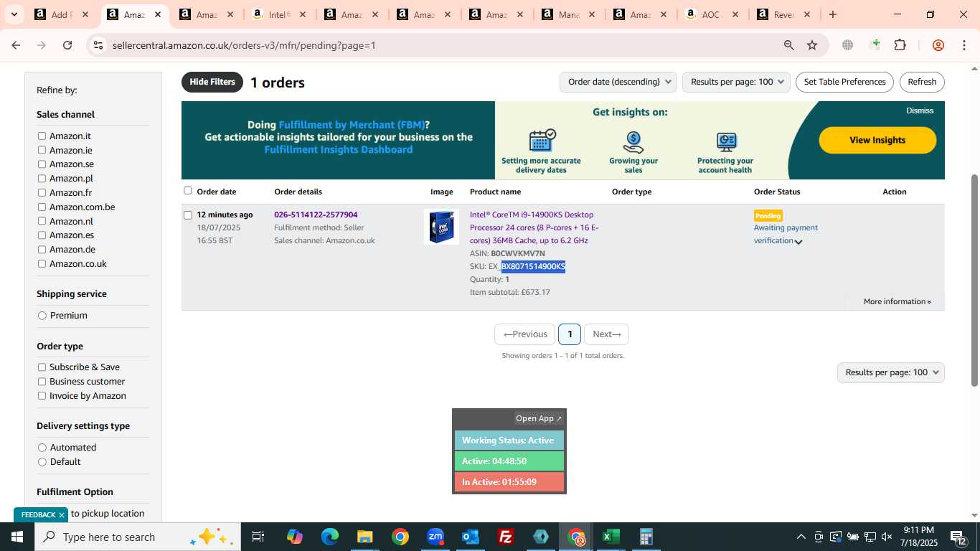
Task: Tick the Amazon.de checkbox
Action: click(42, 249)
